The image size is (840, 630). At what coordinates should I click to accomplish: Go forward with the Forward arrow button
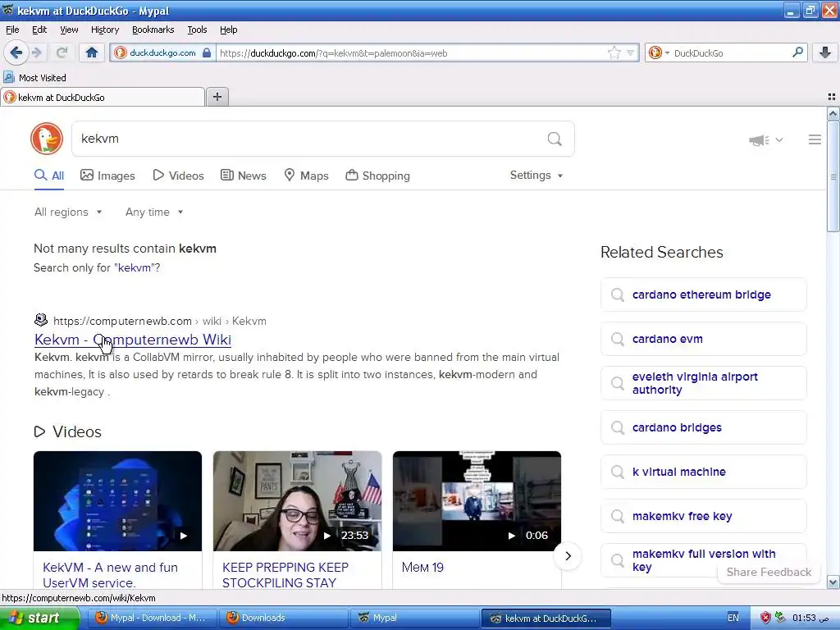pyautogui.click(x=36, y=52)
